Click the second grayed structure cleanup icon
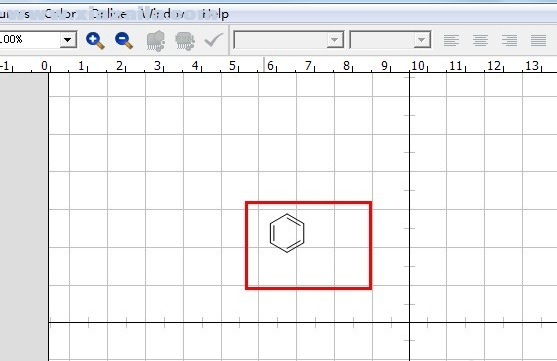The width and height of the screenshot is (557, 361). click(x=185, y=41)
